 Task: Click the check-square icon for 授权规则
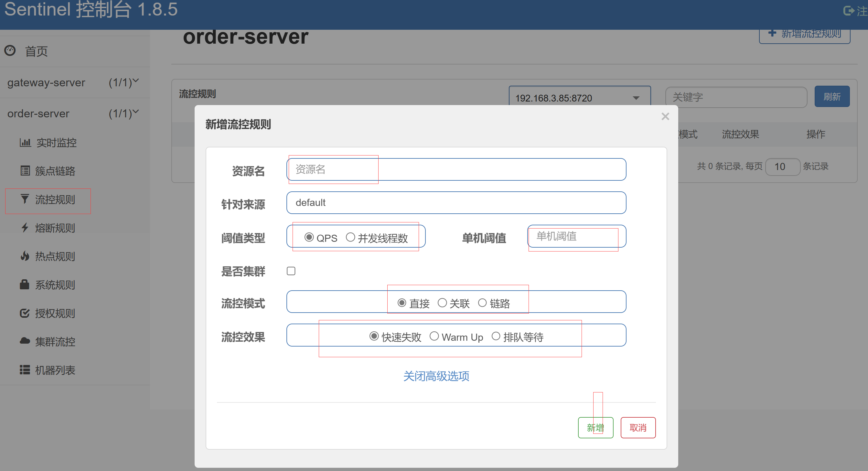(25, 313)
